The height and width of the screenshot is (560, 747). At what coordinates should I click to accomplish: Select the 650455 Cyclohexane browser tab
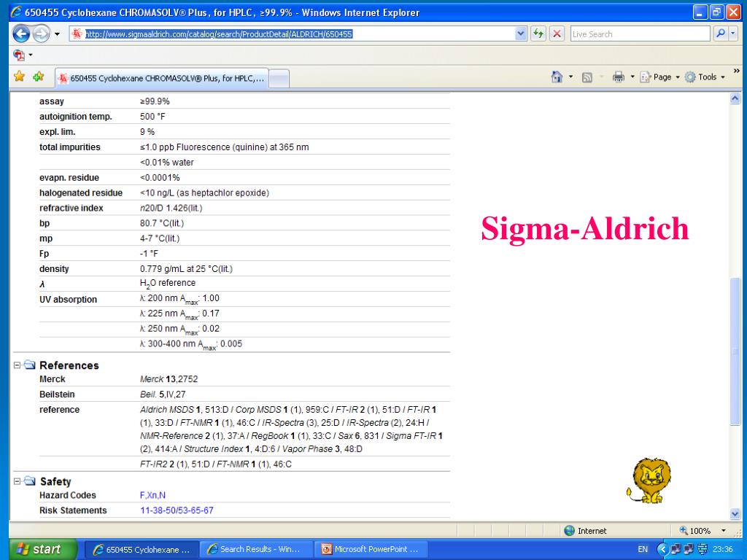click(x=162, y=79)
